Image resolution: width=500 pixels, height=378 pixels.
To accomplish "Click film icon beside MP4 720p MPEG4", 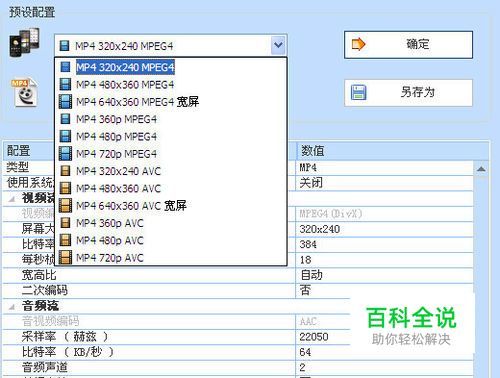I will coord(65,154).
